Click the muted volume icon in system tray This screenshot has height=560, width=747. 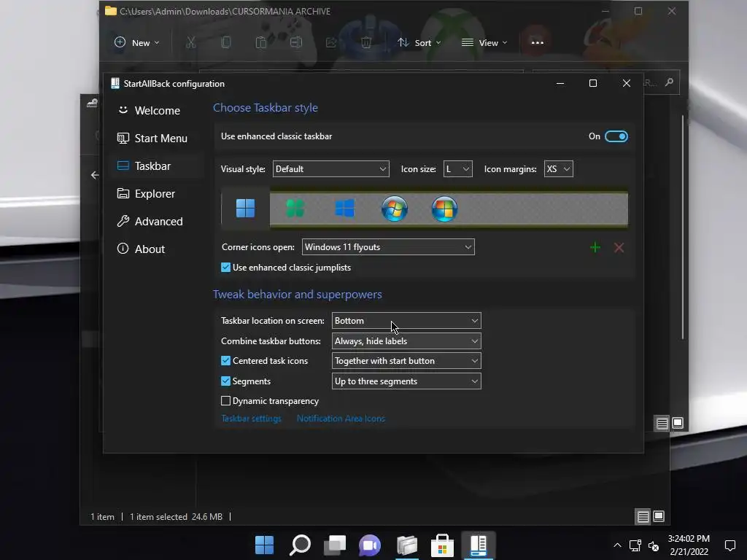tap(654, 545)
